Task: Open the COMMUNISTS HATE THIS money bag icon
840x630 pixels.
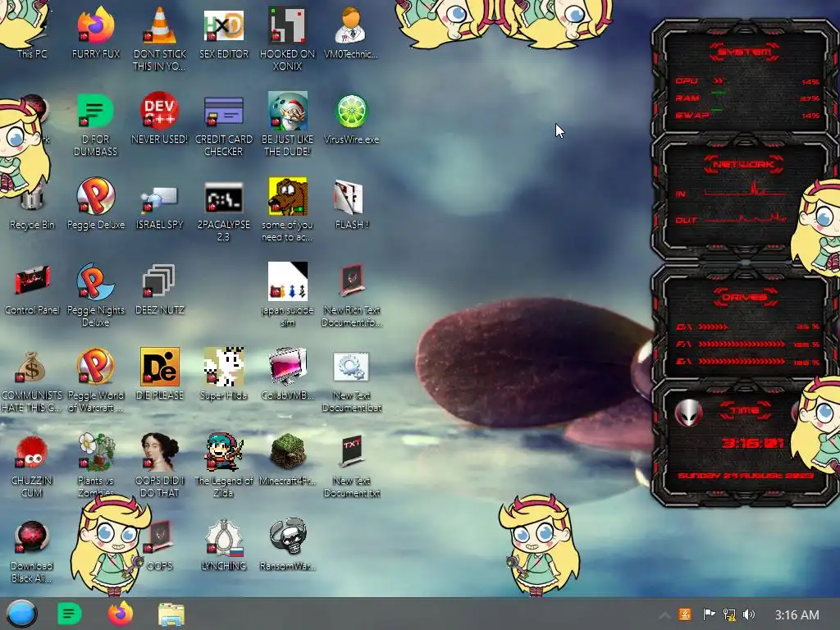Action: pos(30,367)
